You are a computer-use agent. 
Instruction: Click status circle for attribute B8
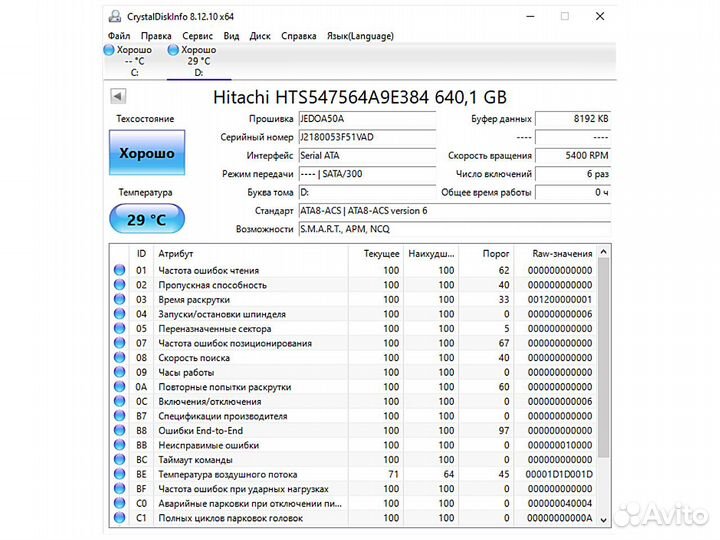click(119, 430)
